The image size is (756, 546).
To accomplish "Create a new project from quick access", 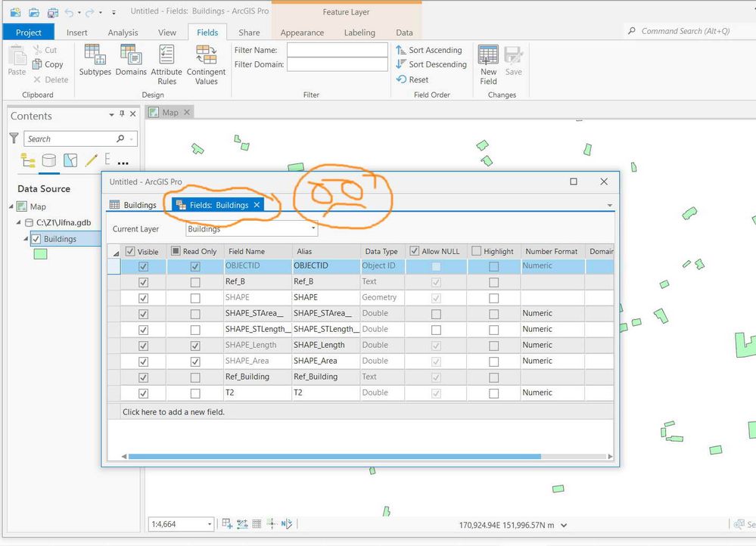I will pyautogui.click(x=15, y=11).
